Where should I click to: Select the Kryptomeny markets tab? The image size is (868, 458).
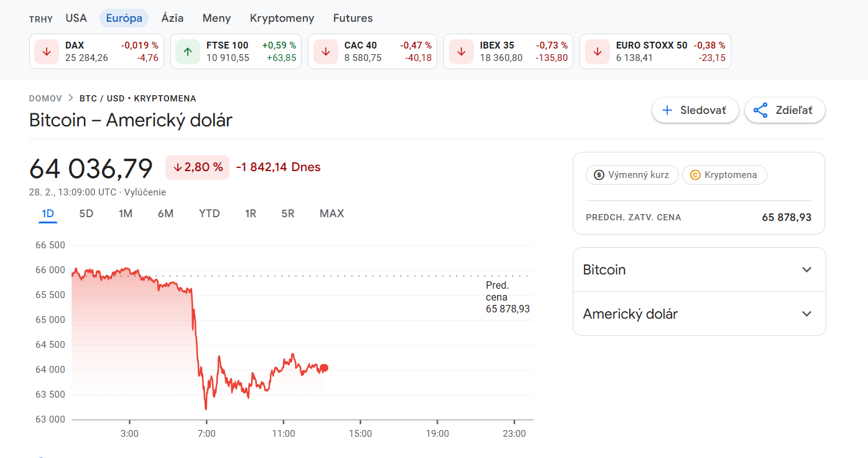(x=282, y=18)
